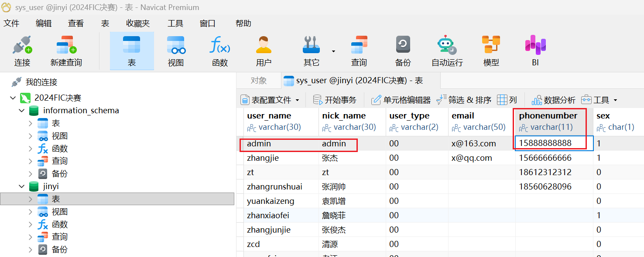This screenshot has width=644, height=257.
Task: Open the 数据分析 tool
Action: (554, 100)
